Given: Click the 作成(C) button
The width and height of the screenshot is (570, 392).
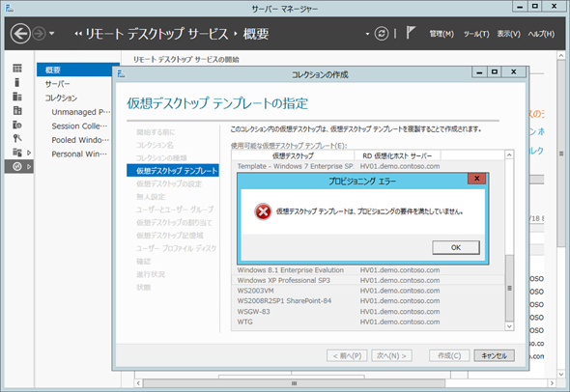Looking at the screenshot, I should (x=449, y=355).
